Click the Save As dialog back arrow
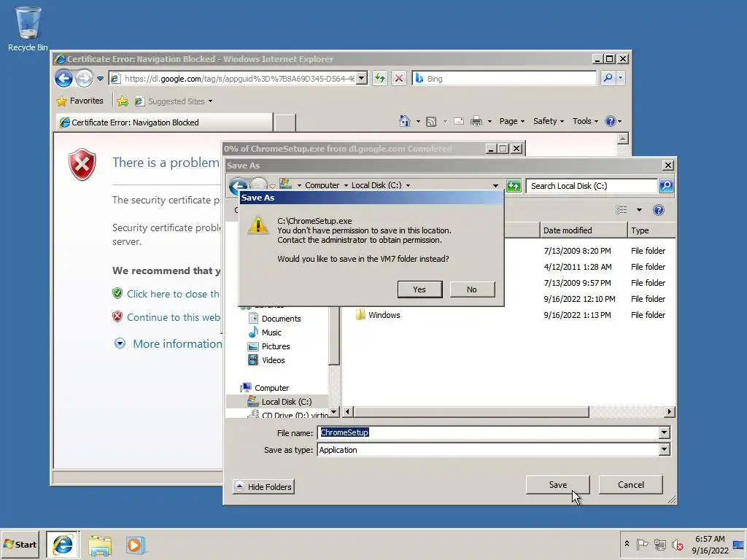The width and height of the screenshot is (747, 560). (238, 185)
